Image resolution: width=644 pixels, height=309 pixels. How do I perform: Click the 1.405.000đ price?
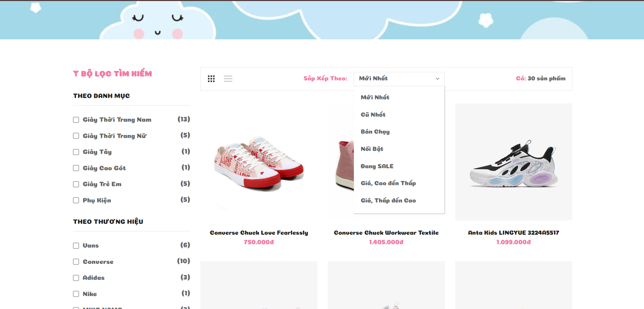(386, 242)
